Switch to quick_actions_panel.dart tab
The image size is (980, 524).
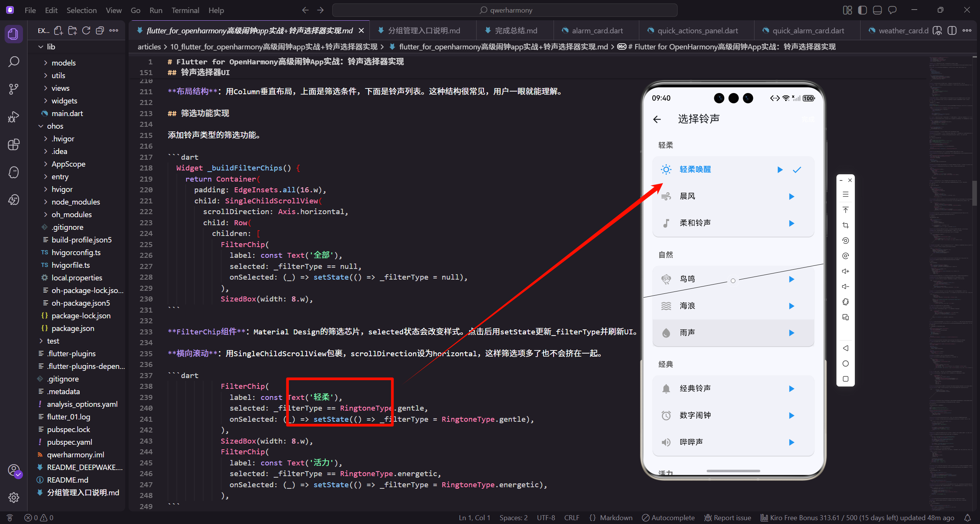tap(697, 31)
